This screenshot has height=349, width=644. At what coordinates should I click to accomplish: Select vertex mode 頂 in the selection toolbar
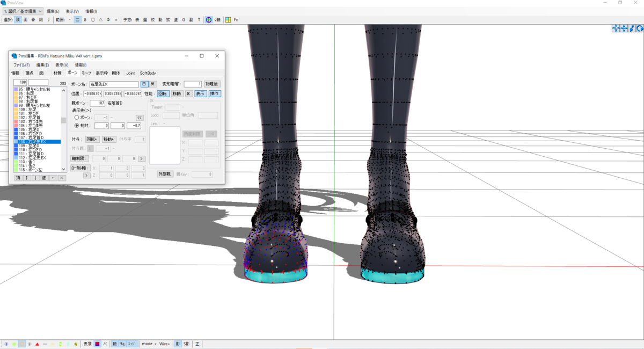pos(18,20)
